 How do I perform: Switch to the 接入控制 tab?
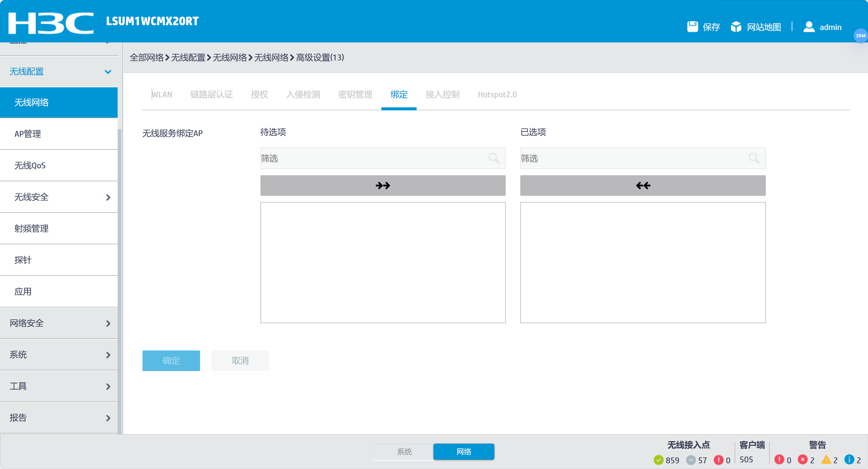442,94
